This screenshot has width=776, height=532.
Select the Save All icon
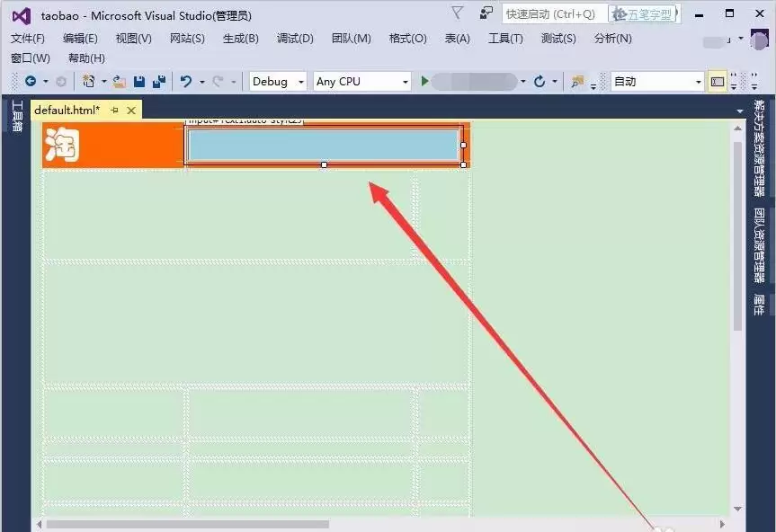pyautogui.click(x=160, y=81)
